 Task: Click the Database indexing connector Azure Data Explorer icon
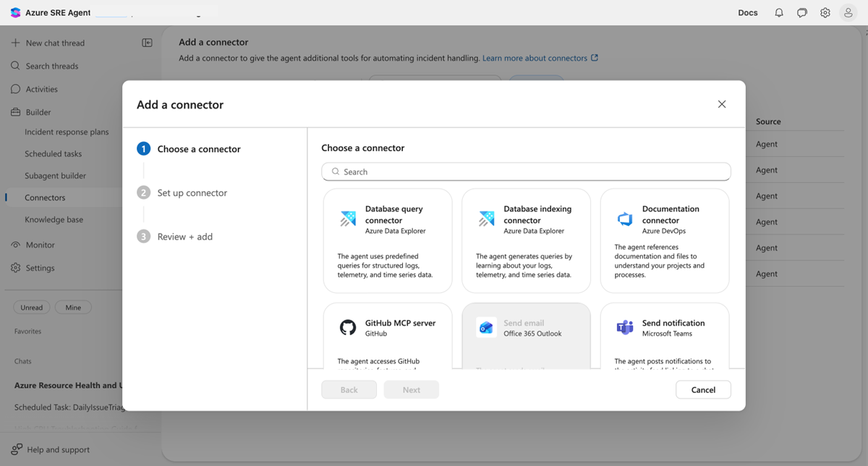[x=486, y=219]
